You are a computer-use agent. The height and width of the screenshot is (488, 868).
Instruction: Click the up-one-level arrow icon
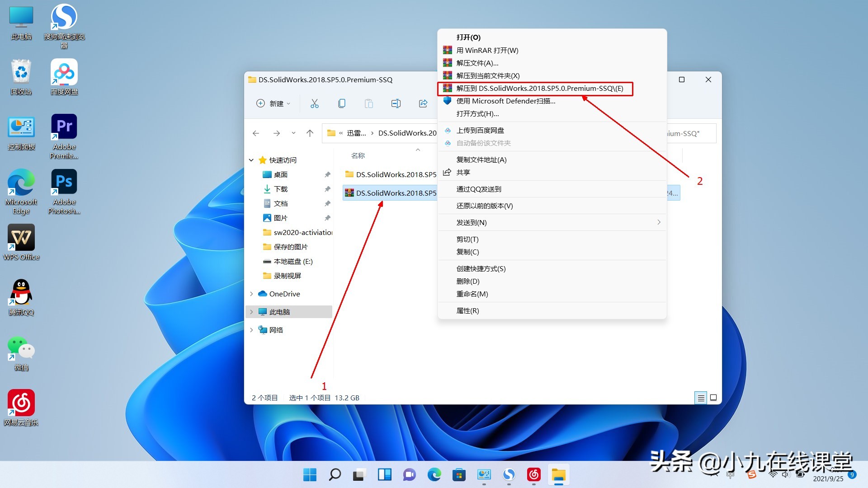310,133
